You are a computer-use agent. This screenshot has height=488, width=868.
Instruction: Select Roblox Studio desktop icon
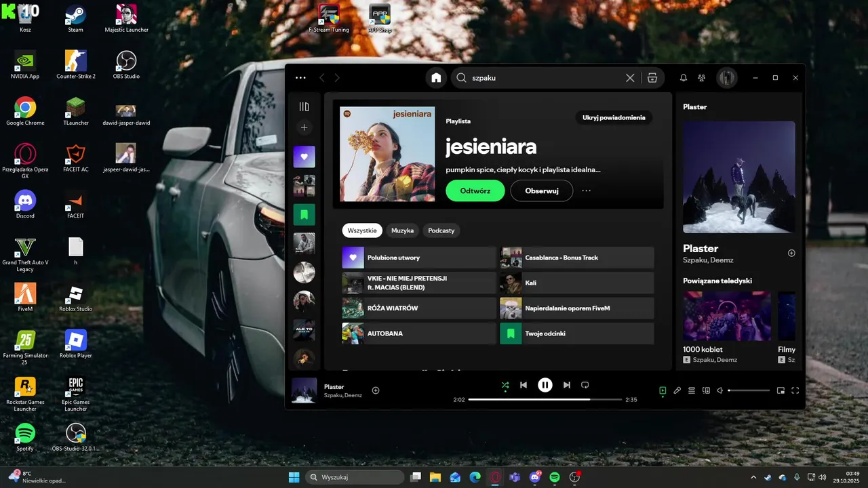76,298
